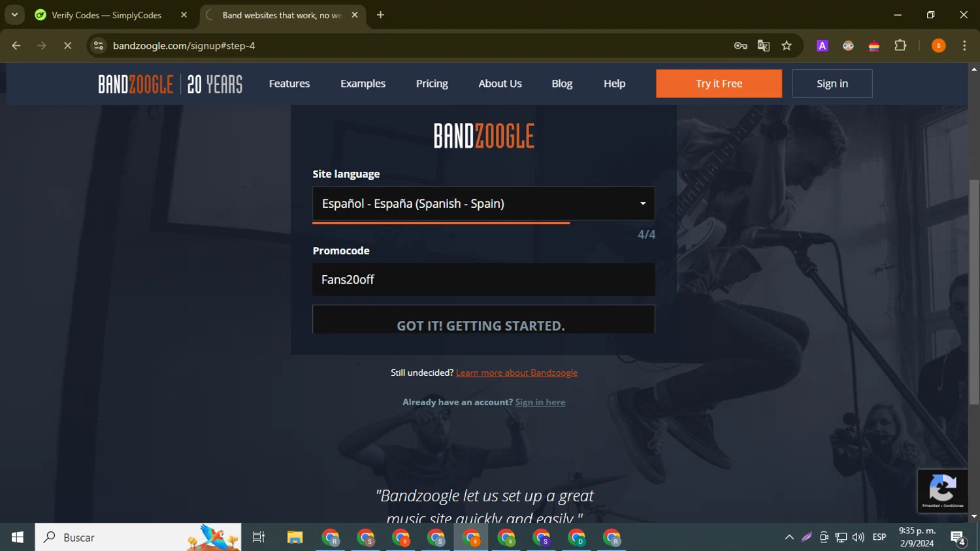Click the Bandzoogle 20 Years header logo
The height and width of the screenshot is (551, 980).
pos(171,84)
